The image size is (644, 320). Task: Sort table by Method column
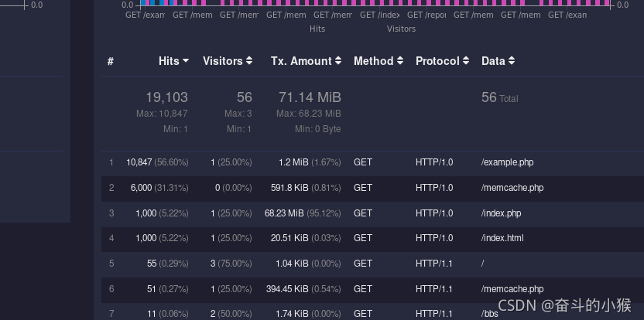coord(379,61)
